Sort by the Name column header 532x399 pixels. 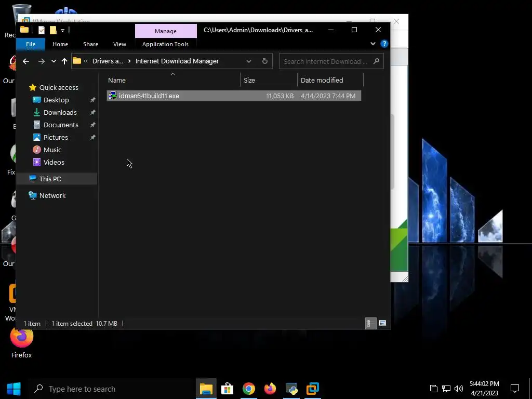pyautogui.click(x=117, y=81)
